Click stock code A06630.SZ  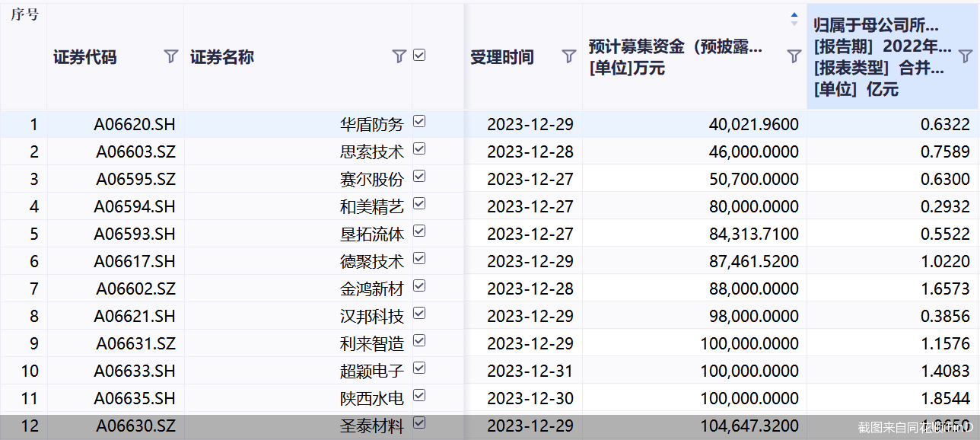[x=135, y=426]
